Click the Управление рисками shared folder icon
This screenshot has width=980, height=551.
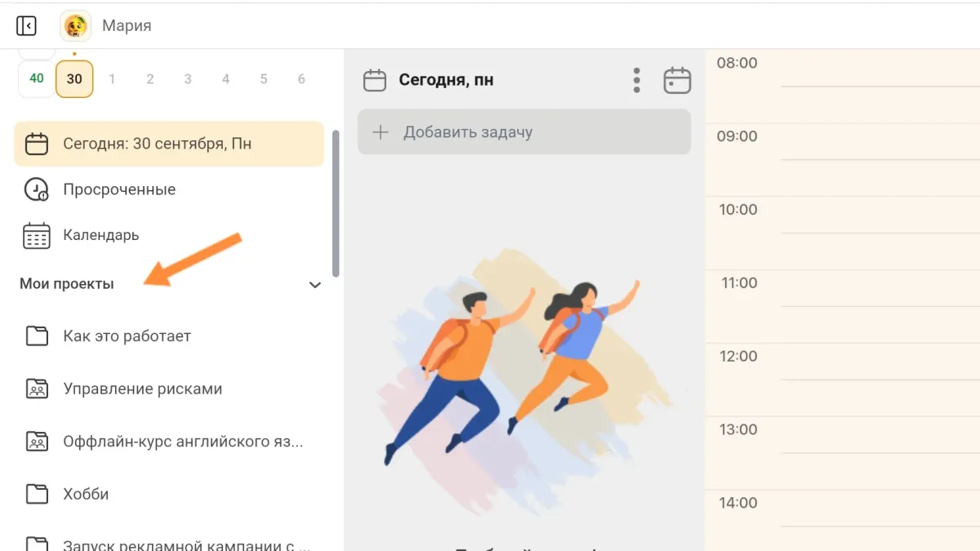(x=37, y=389)
